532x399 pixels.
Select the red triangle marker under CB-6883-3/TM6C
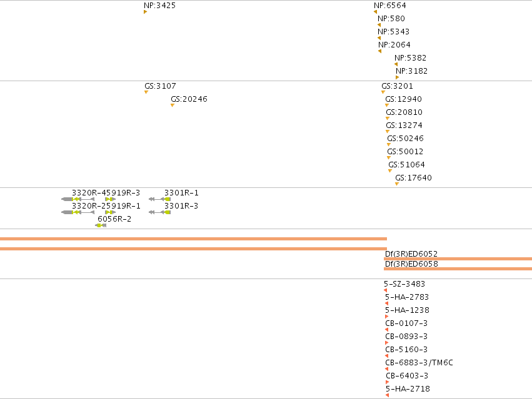coord(387,370)
